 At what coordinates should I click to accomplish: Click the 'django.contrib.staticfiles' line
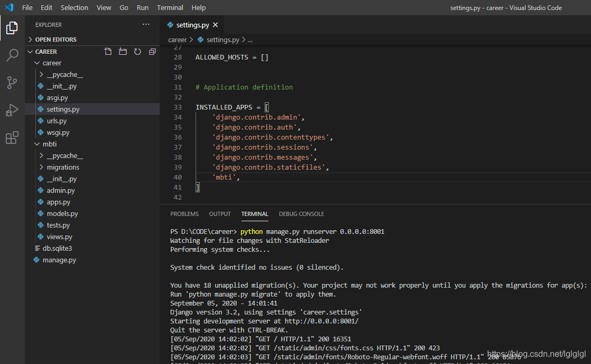(x=270, y=167)
